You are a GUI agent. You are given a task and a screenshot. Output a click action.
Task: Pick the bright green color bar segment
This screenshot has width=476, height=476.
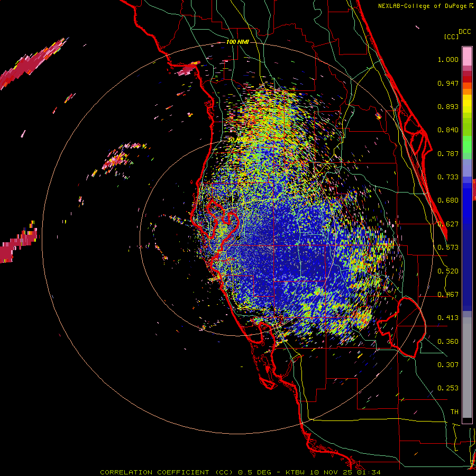(467, 144)
